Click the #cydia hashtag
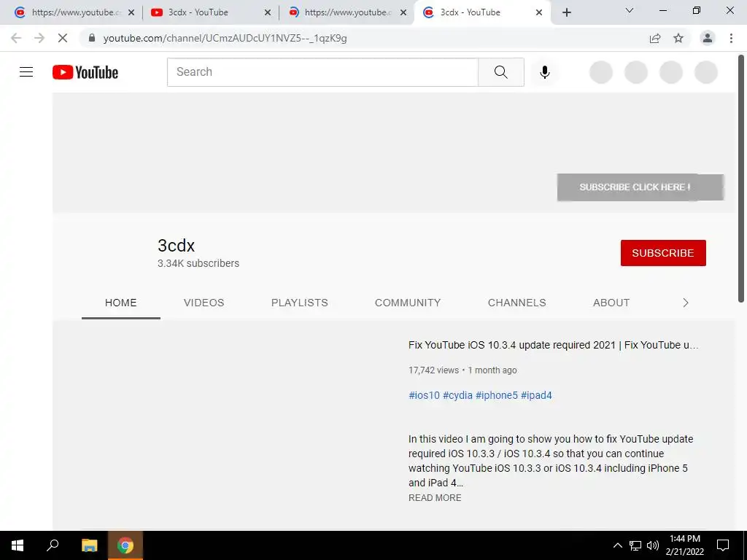 point(458,395)
